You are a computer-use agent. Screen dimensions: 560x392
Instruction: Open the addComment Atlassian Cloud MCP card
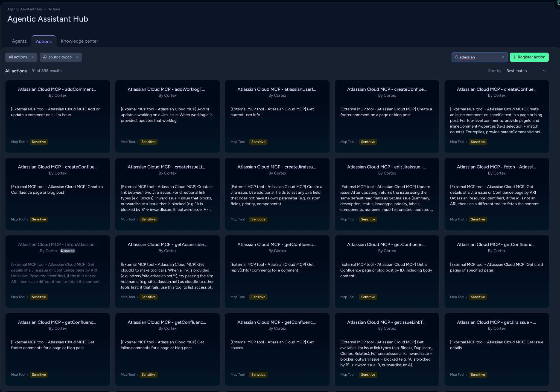[x=58, y=116]
